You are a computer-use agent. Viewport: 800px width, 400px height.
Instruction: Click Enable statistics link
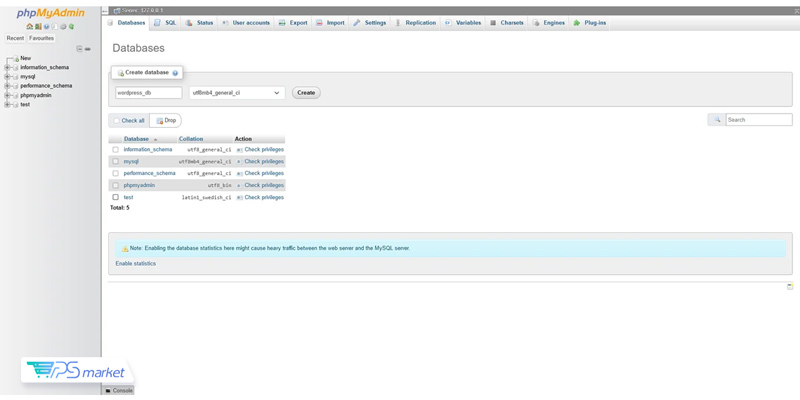pyautogui.click(x=136, y=264)
